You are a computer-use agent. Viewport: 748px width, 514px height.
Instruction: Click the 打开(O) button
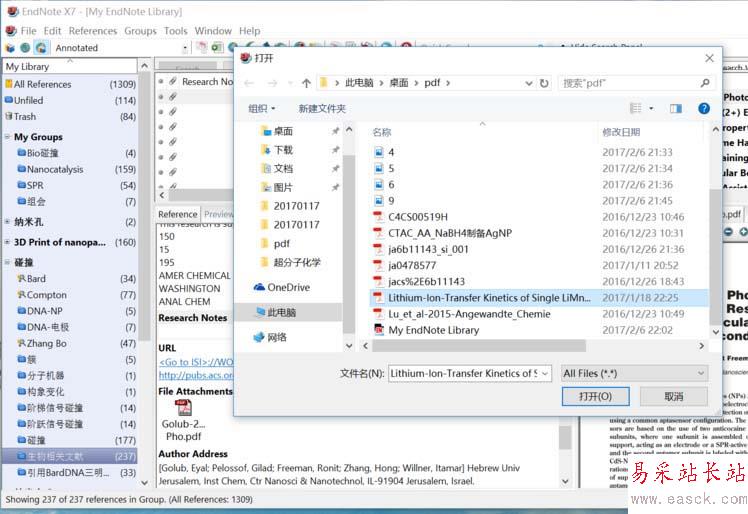595,397
